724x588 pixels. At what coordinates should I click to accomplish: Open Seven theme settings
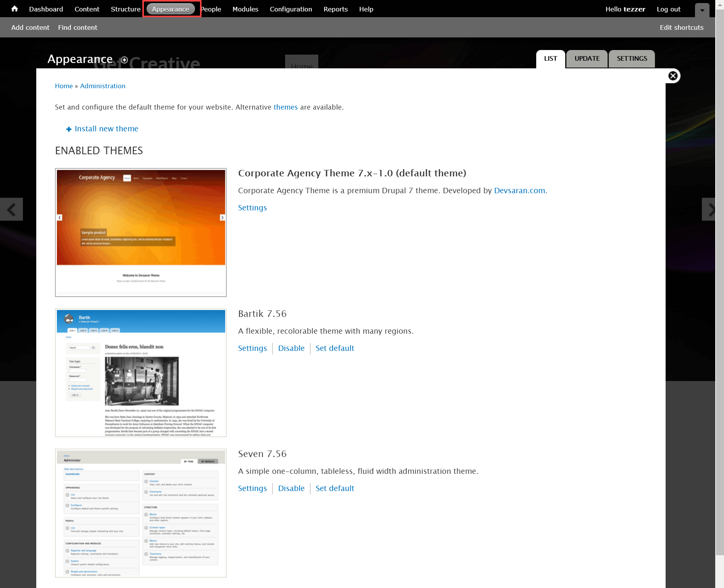pyautogui.click(x=252, y=488)
